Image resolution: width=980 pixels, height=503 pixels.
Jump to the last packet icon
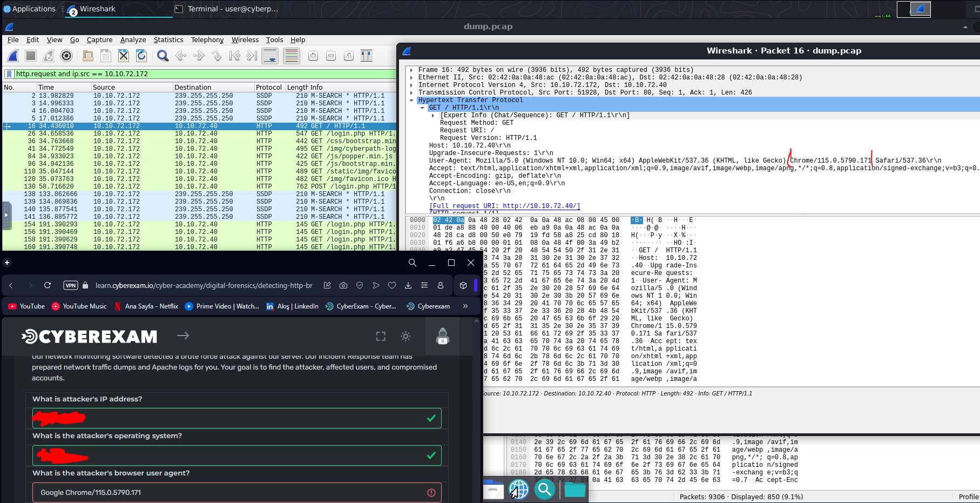tap(252, 56)
